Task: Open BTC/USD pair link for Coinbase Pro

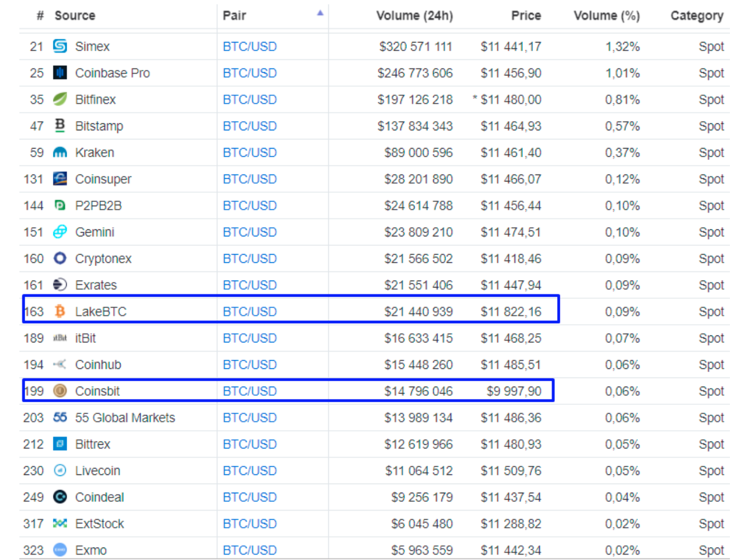Action: [250, 73]
